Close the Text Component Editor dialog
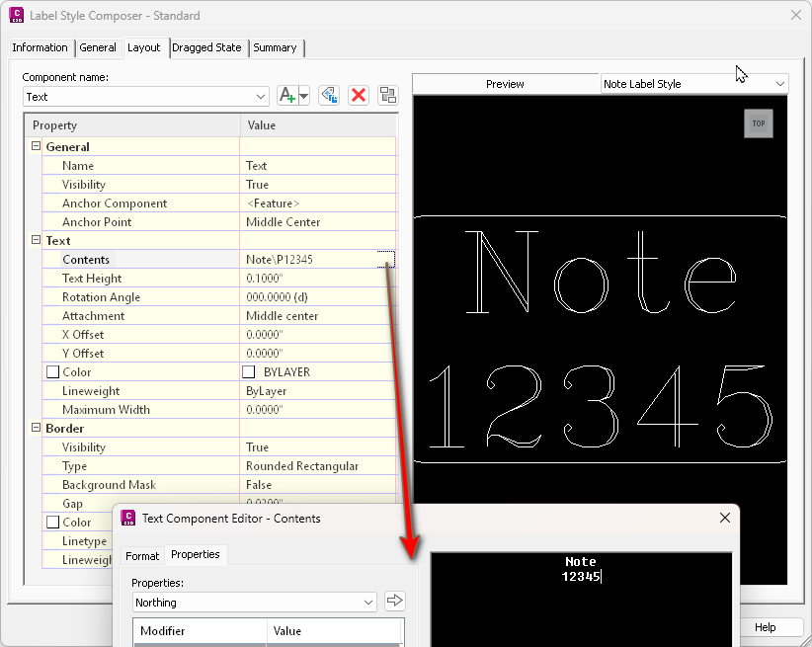 (x=725, y=518)
